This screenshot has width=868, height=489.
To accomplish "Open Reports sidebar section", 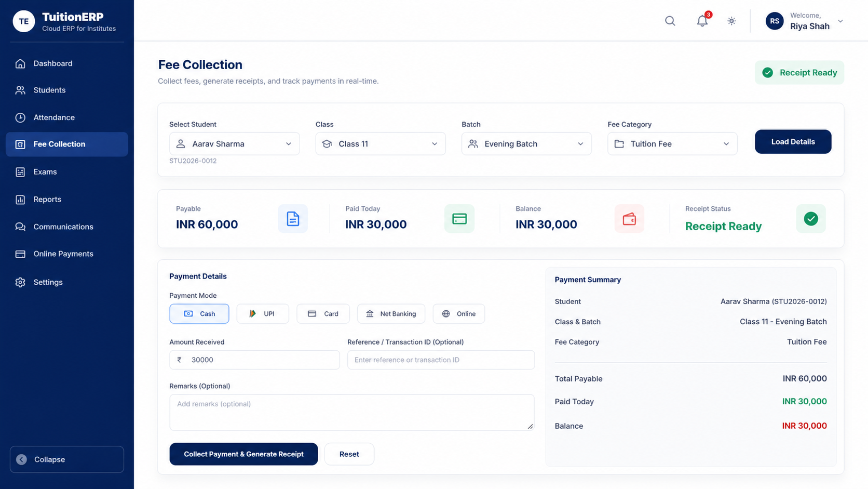I will pyautogui.click(x=67, y=200).
